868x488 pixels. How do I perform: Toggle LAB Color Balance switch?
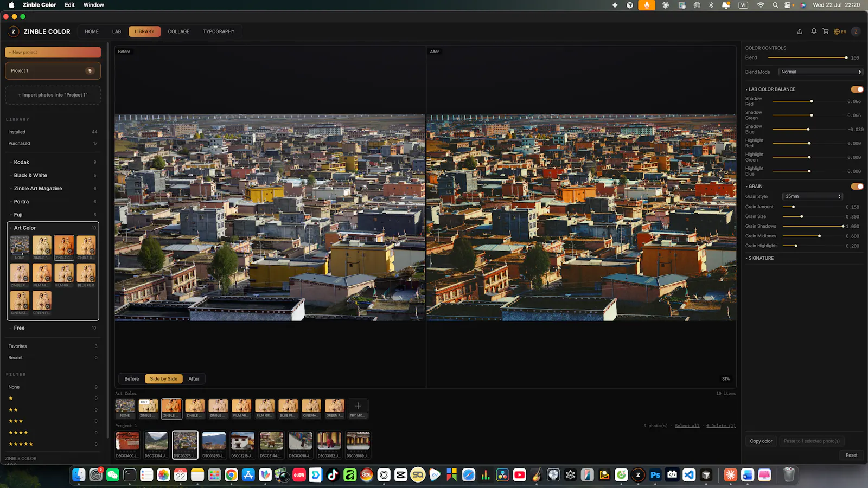click(857, 89)
